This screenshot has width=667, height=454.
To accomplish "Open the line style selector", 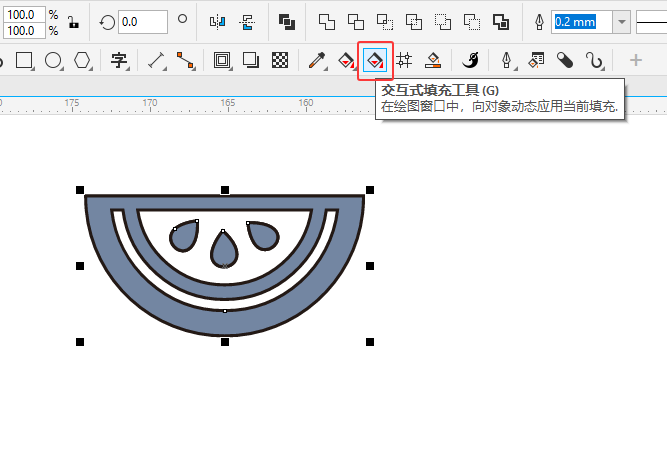I will pos(652,22).
